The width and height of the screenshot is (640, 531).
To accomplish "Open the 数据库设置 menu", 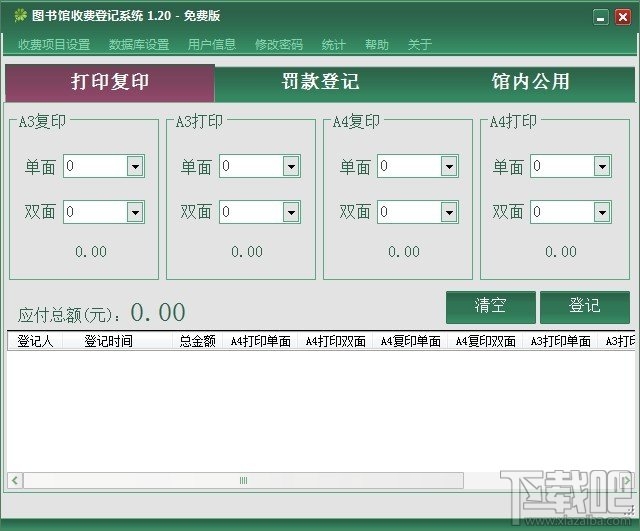I will pos(139,44).
